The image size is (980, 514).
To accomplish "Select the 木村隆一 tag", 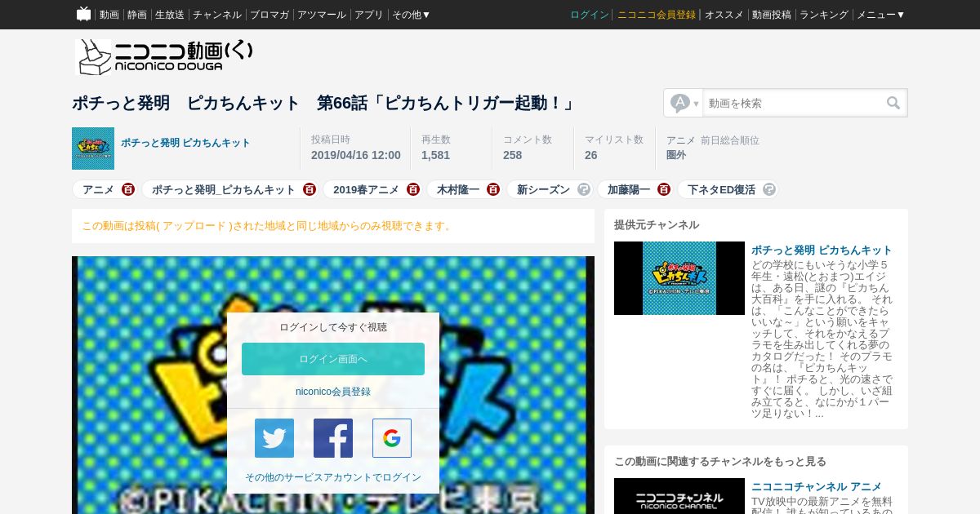I will (x=458, y=189).
